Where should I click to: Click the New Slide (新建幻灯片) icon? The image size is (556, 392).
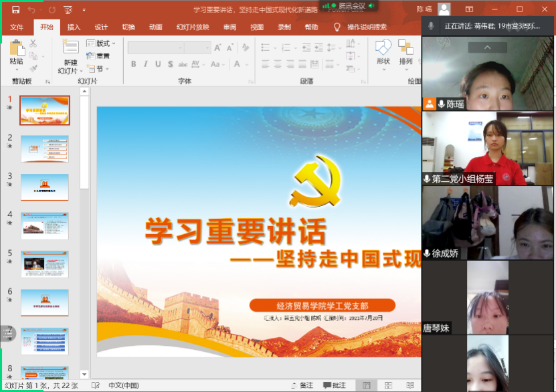70,51
